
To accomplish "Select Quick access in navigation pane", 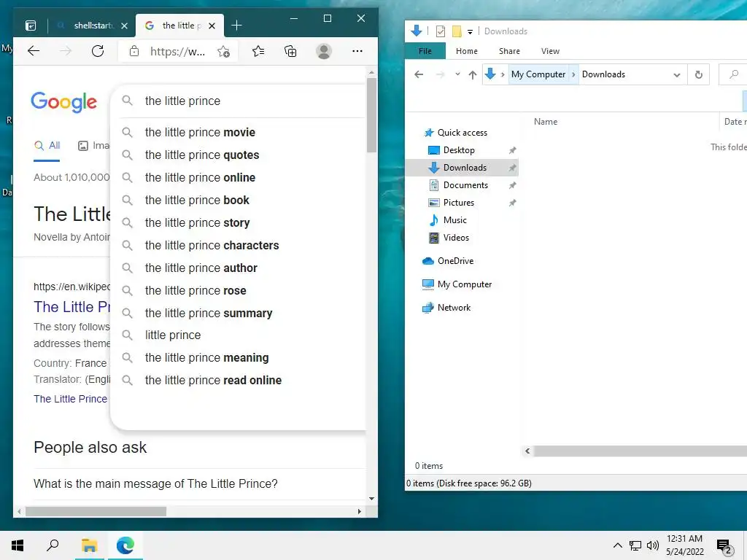I will click(462, 133).
